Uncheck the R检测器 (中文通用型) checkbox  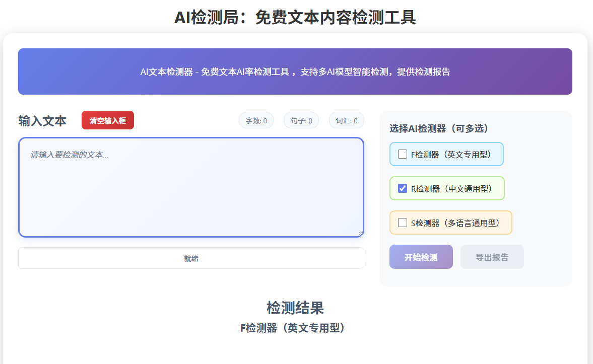tap(403, 188)
